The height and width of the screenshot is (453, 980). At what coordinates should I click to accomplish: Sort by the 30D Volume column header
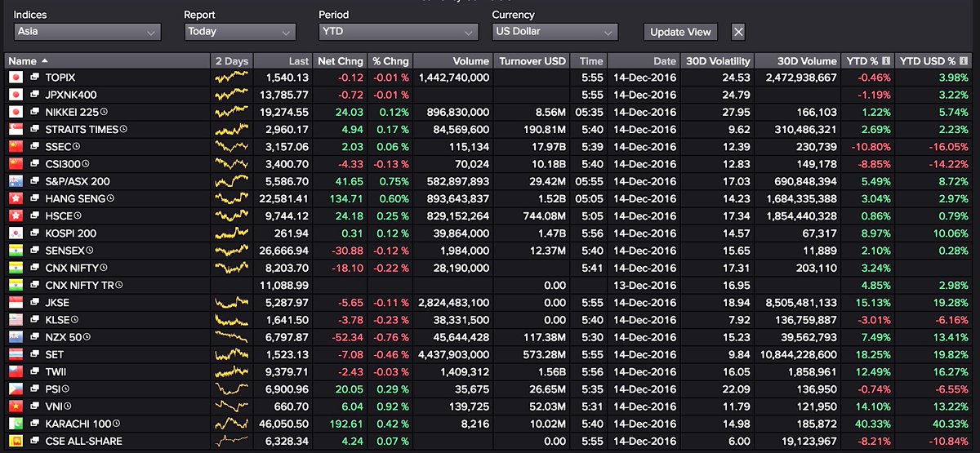pos(797,61)
